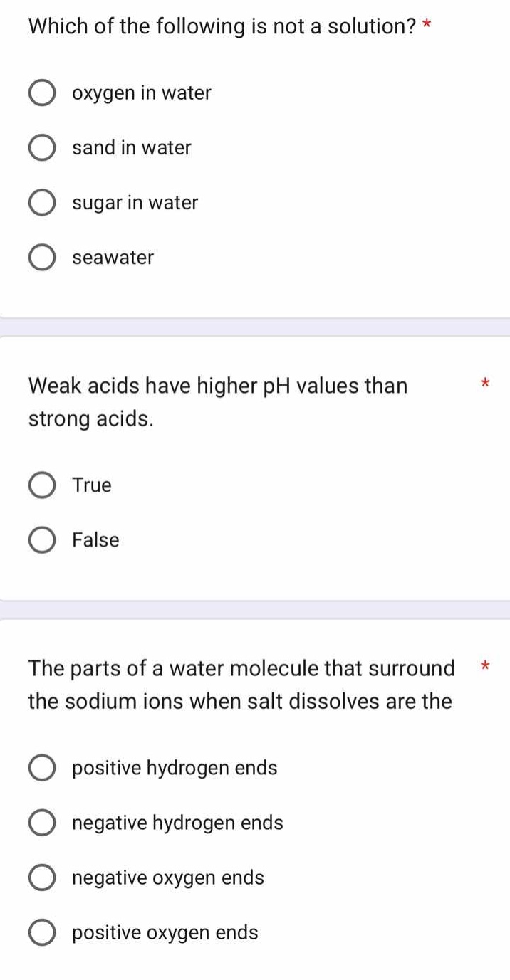Select the sand in water option
Image resolution: width=510 pixels, height=980 pixels.
(x=41, y=147)
